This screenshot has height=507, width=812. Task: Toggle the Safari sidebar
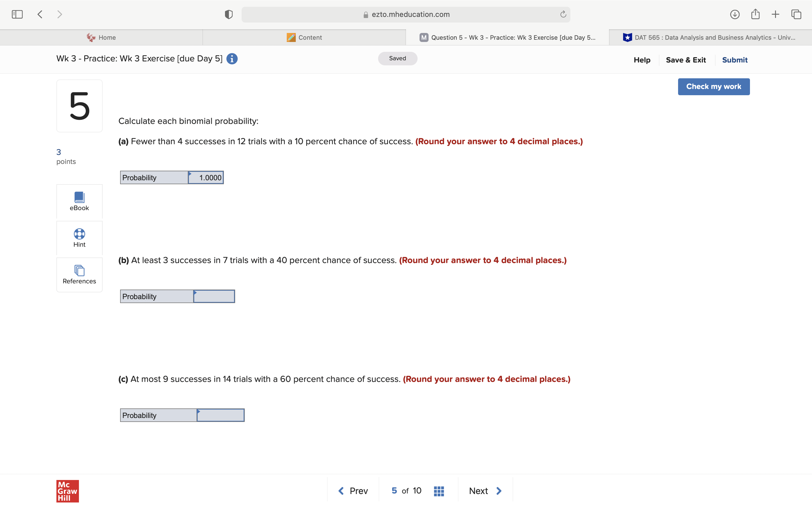coord(17,14)
